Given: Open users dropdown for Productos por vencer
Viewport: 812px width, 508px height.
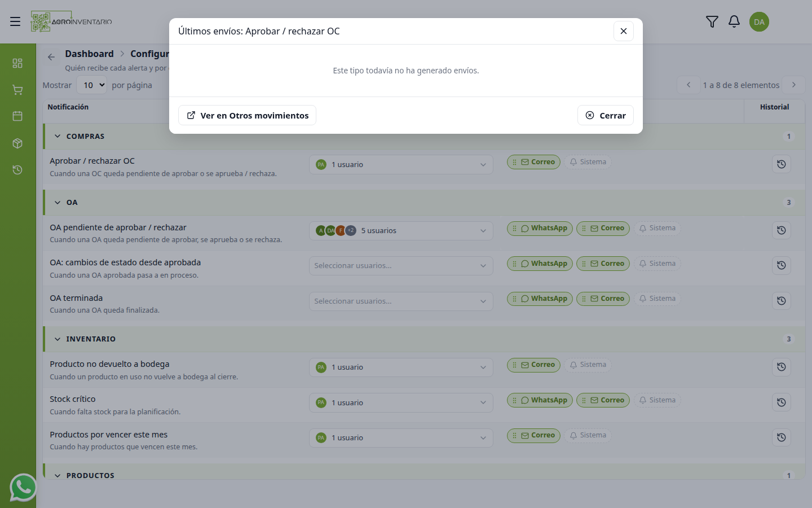Looking at the screenshot, I should click(401, 438).
